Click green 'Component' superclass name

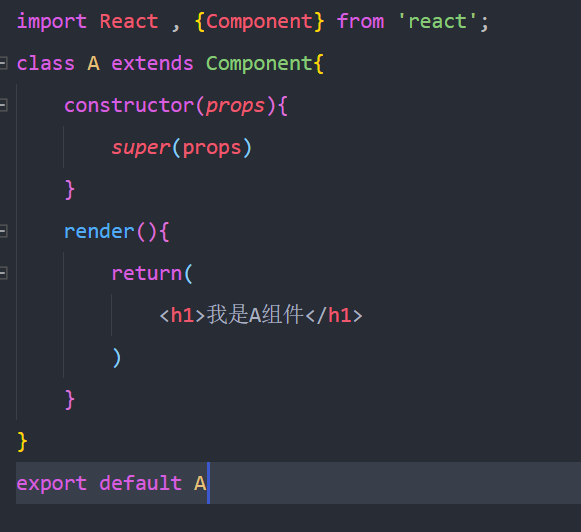[x=259, y=63]
